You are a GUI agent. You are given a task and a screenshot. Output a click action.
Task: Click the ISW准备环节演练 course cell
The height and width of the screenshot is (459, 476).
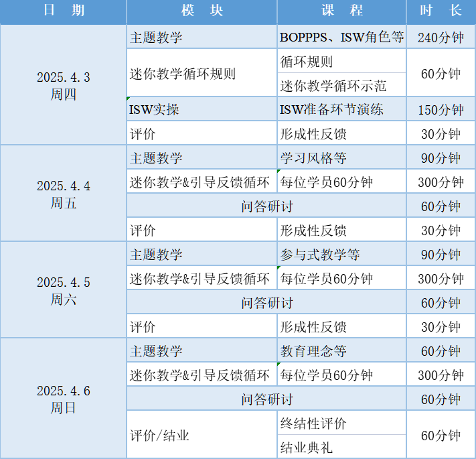tap(342, 109)
